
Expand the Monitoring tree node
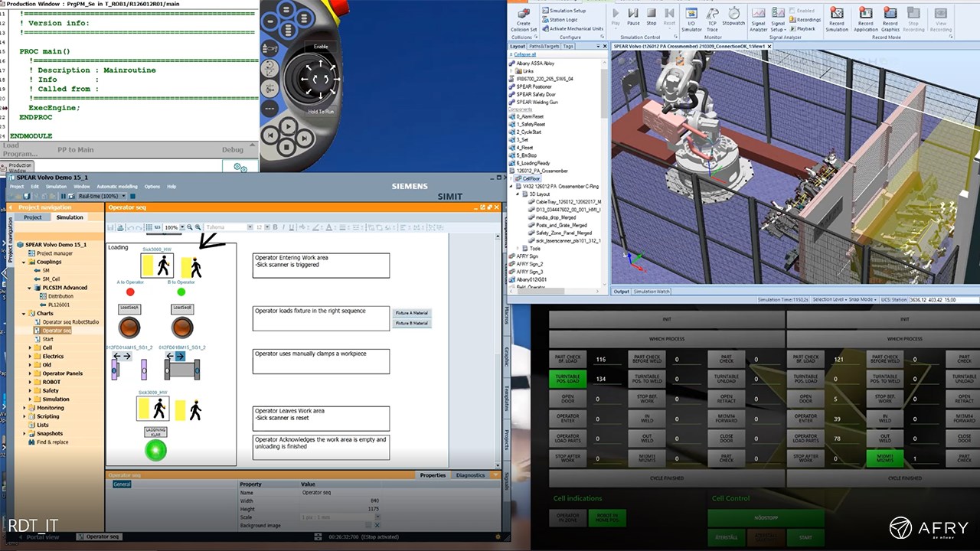[24, 408]
